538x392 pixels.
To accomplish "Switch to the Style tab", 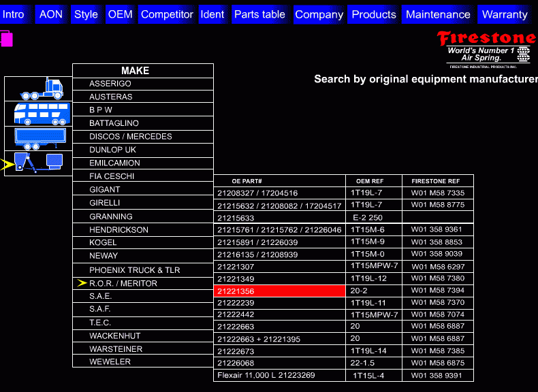I will (86, 14).
